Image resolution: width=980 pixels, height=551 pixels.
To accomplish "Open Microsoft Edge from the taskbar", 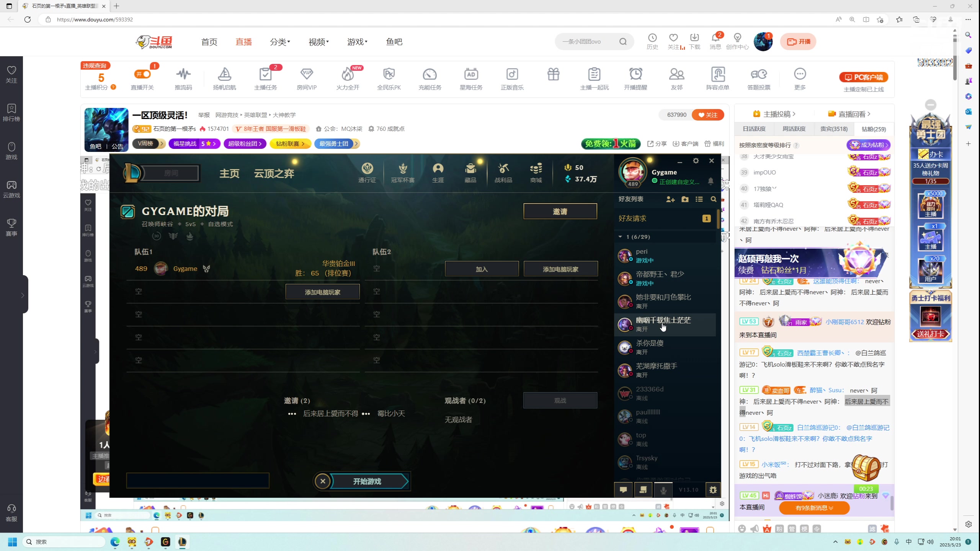I will tap(115, 542).
